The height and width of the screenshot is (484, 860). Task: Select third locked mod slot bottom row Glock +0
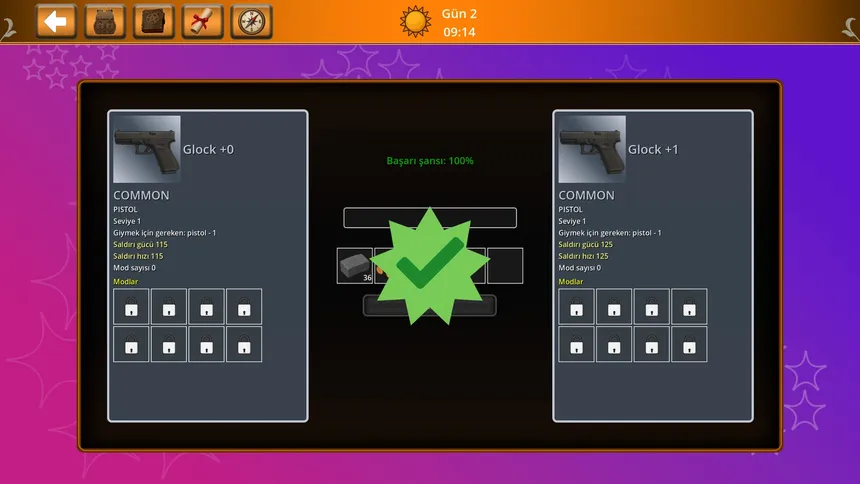tap(206, 344)
